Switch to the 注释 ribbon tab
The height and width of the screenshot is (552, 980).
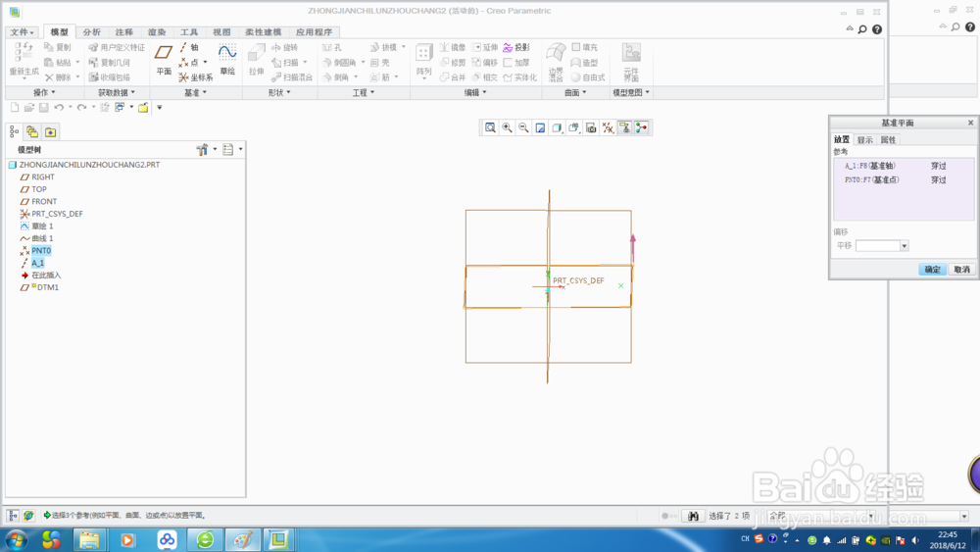[123, 32]
